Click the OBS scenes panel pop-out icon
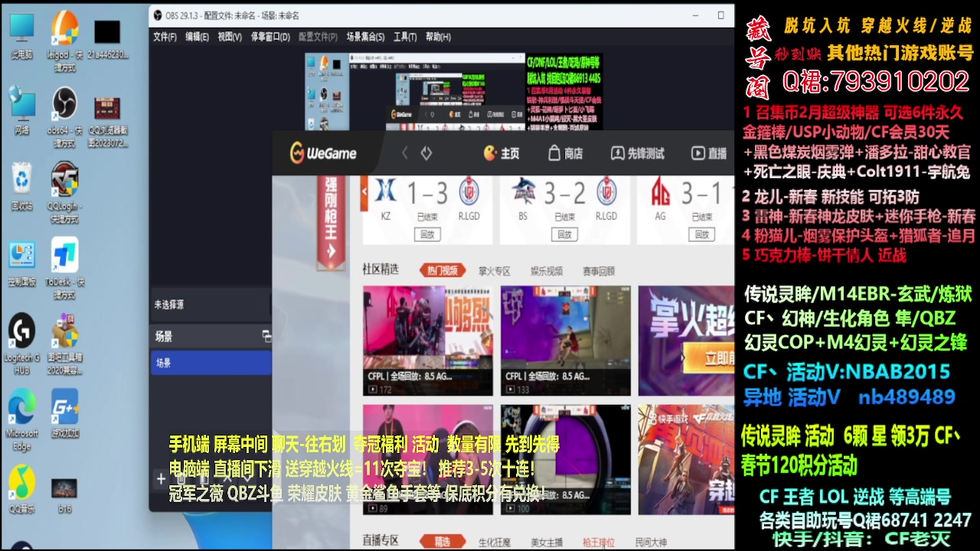The height and width of the screenshot is (551, 980). coord(266,336)
